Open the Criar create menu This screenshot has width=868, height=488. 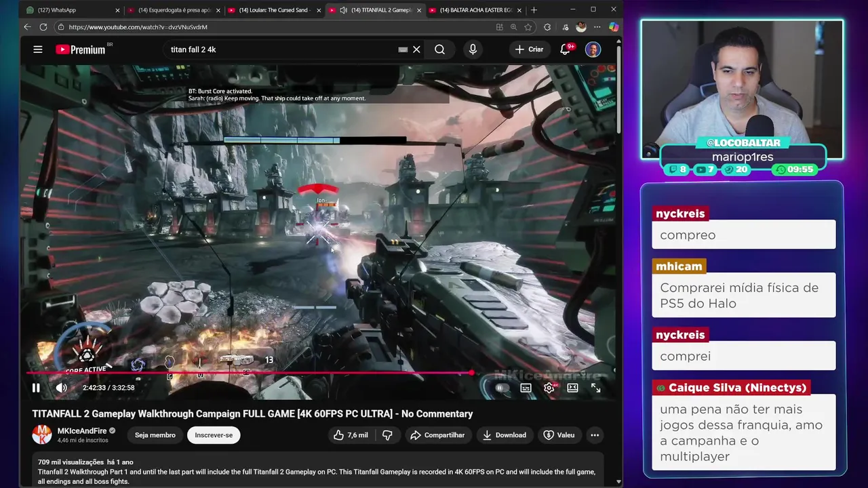pyautogui.click(x=529, y=49)
